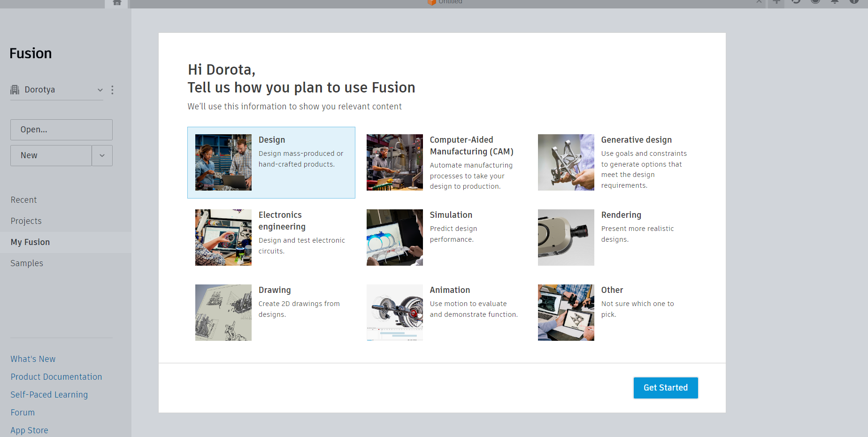Image resolution: width=868 pixels, height=437 pixels.
Task: Choose the Animation option
Action: [x=443, y=313]
